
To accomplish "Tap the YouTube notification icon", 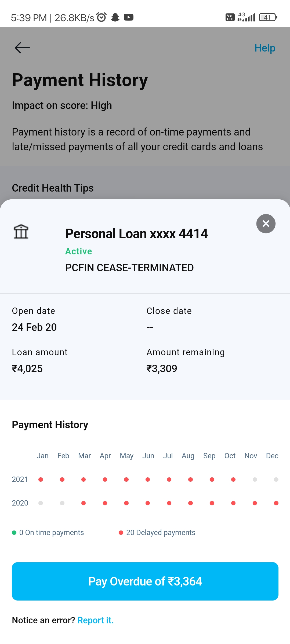I will (x=129, y=17).
